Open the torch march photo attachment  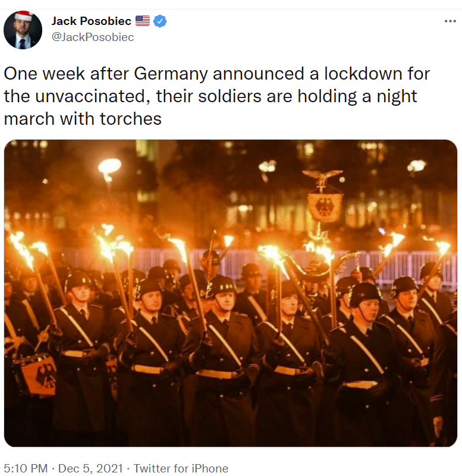click(231, 293)
